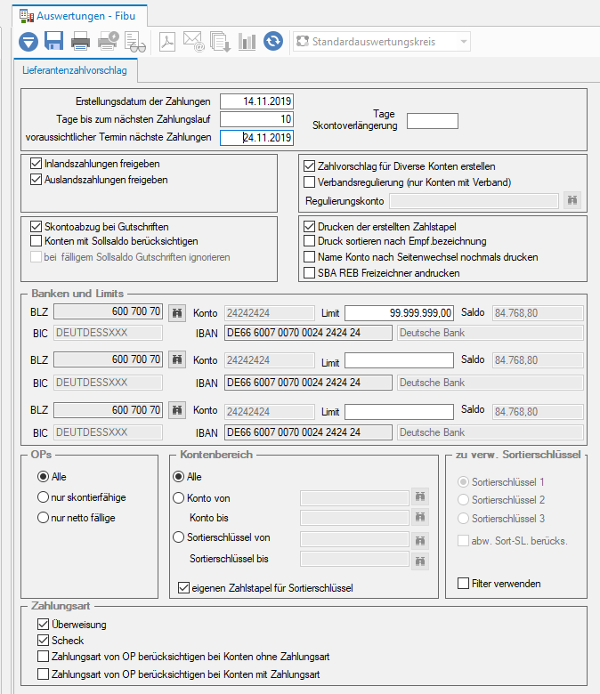Click the Tage Skontoverlängerung field
Screen dimensions: 600x694
432,121
